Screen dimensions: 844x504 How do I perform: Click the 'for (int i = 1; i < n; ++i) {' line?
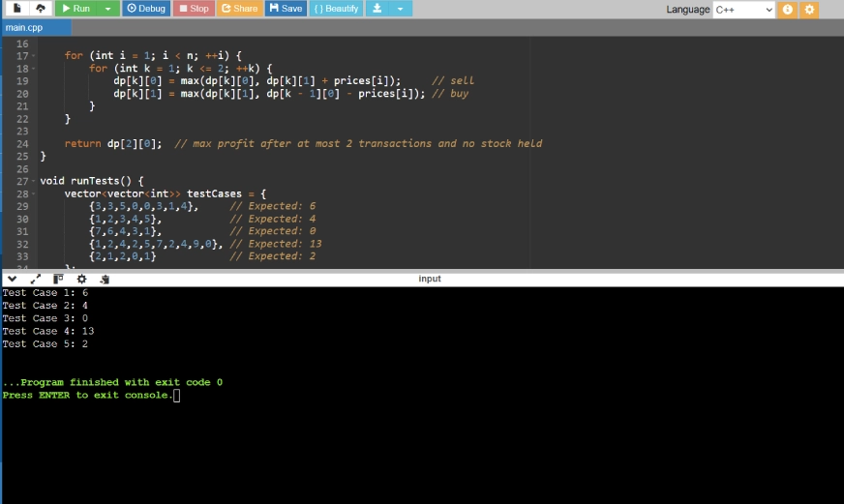153,55
